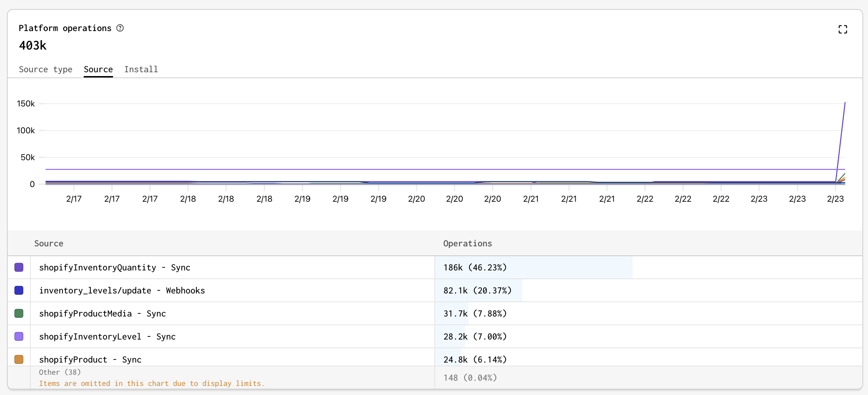Click the inventory_levels/update blue color swatch
Viewport: 868px width, 395px height.
click(19, 290)
